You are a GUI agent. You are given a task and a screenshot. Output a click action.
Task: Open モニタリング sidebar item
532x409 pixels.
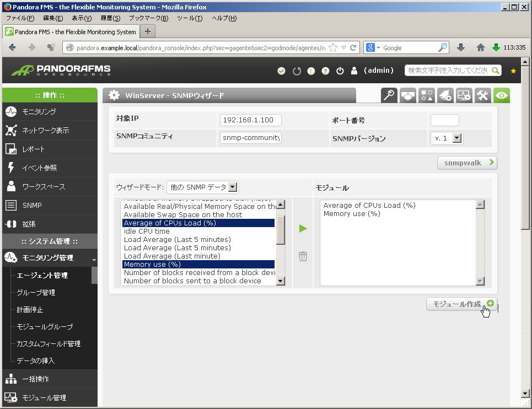click(50, 111)
